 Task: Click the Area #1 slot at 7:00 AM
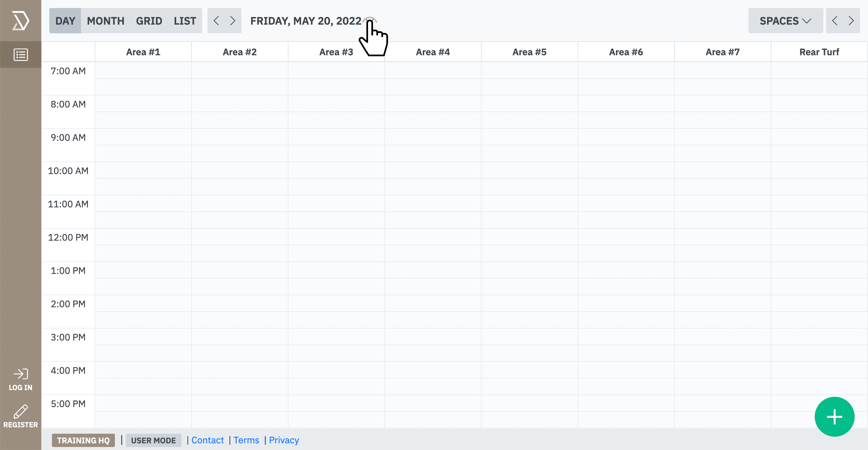[x=143, y=71]
